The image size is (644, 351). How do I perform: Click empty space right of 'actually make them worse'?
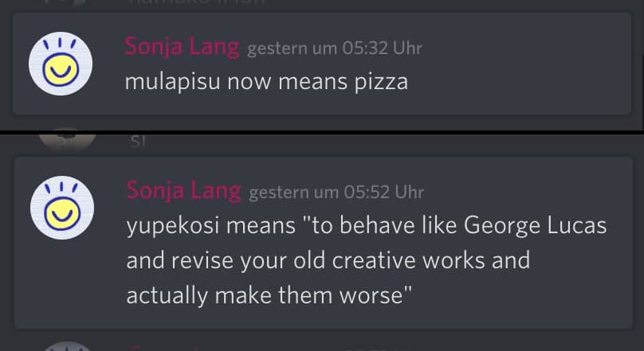pos(518,294)
